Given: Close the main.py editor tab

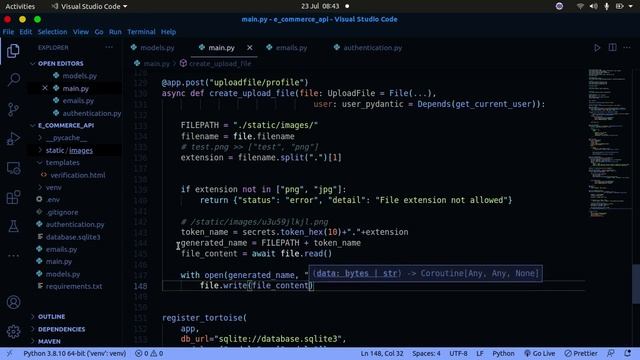Looking at the screenshot, I should pos(249,48).
